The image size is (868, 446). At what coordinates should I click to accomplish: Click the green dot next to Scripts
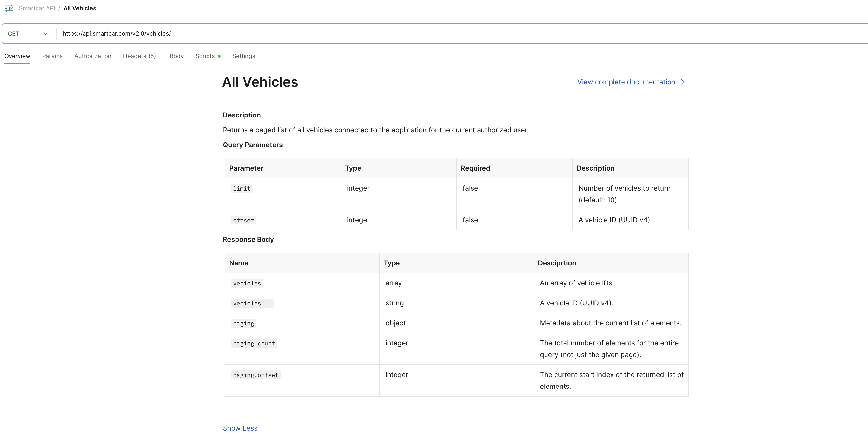[219, 56]
